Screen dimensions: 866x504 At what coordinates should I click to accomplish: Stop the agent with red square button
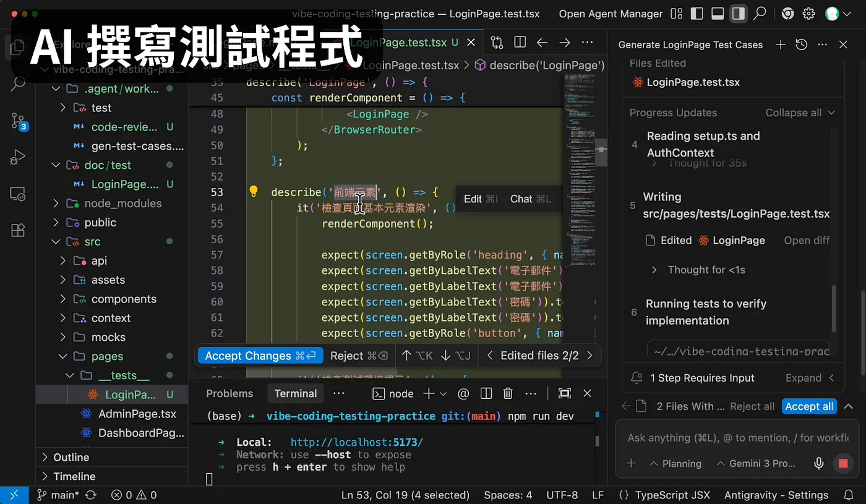click(842, 463)
